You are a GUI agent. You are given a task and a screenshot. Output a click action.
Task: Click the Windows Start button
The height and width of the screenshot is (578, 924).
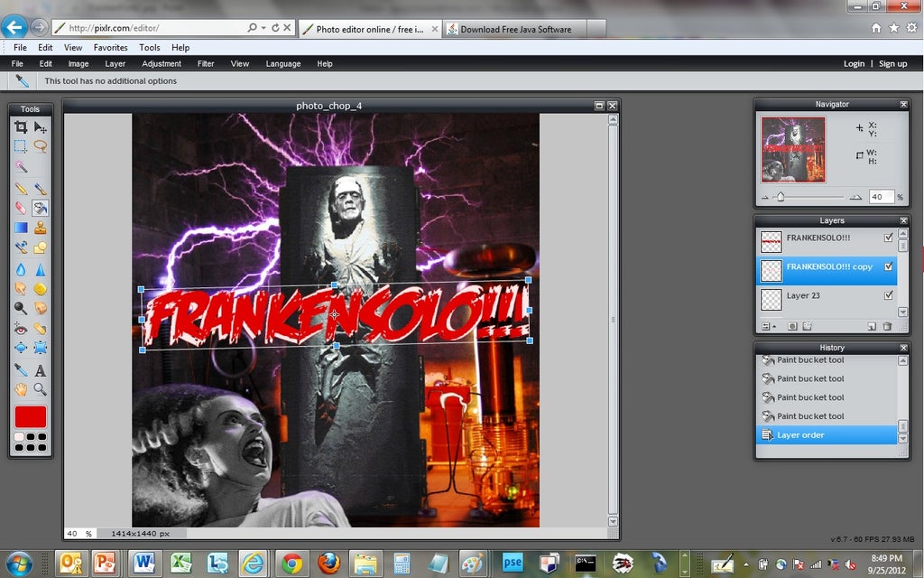pyautogui.click(x=18, y=564)
